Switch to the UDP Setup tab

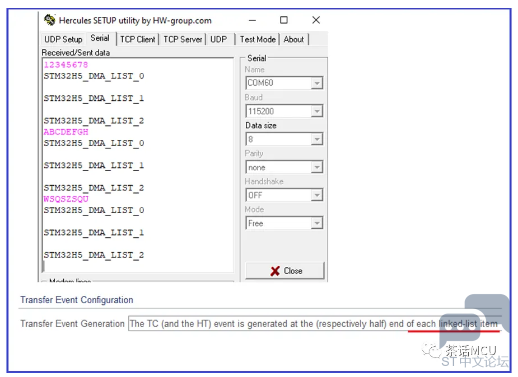(63, 39)
